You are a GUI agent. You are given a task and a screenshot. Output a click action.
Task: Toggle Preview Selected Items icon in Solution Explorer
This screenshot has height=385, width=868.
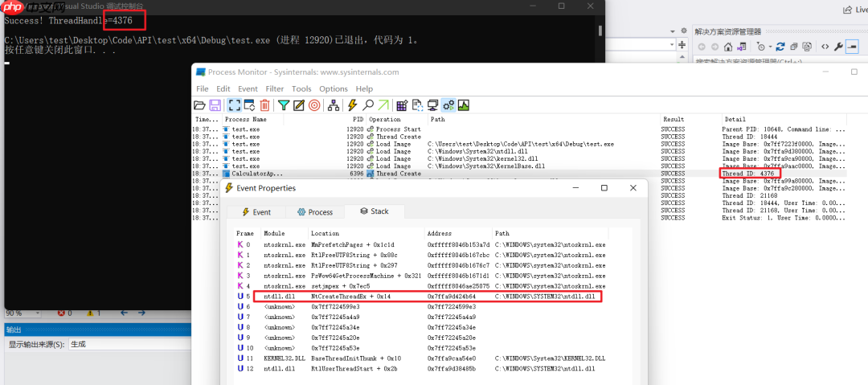(852, 47)
